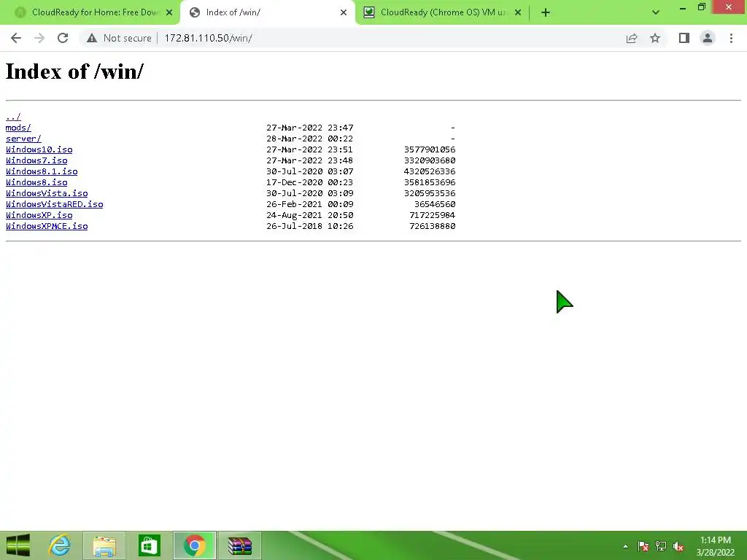Open the server/ folder
Screen dimensions: 747x560
click(x=23, y=139)
